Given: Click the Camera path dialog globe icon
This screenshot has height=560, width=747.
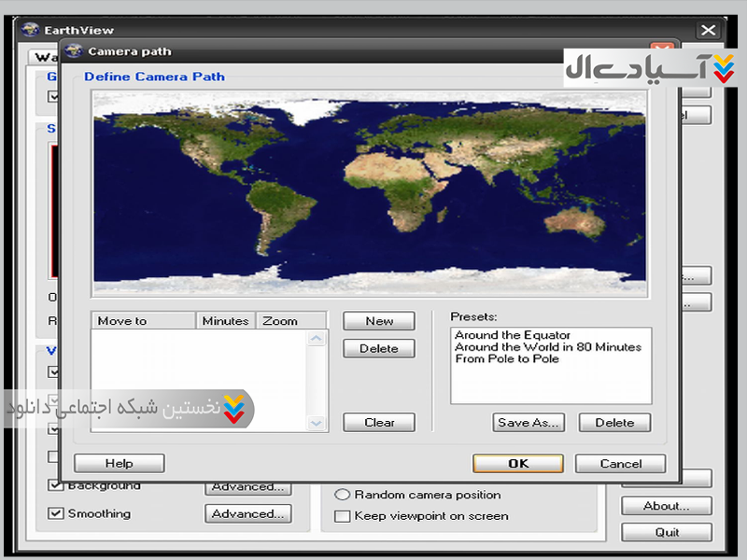Looking at the screenshot, I should click(75, 51).
